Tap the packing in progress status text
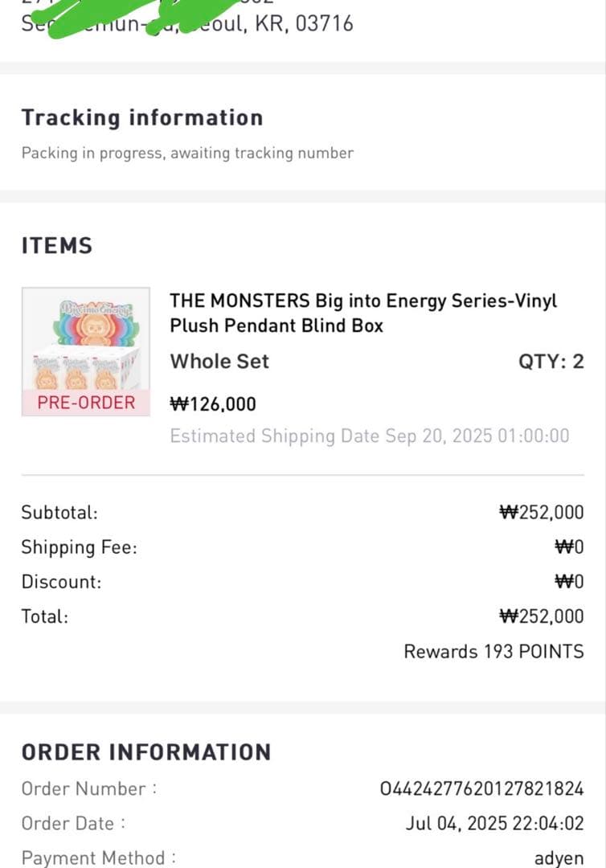 point(187,153)
